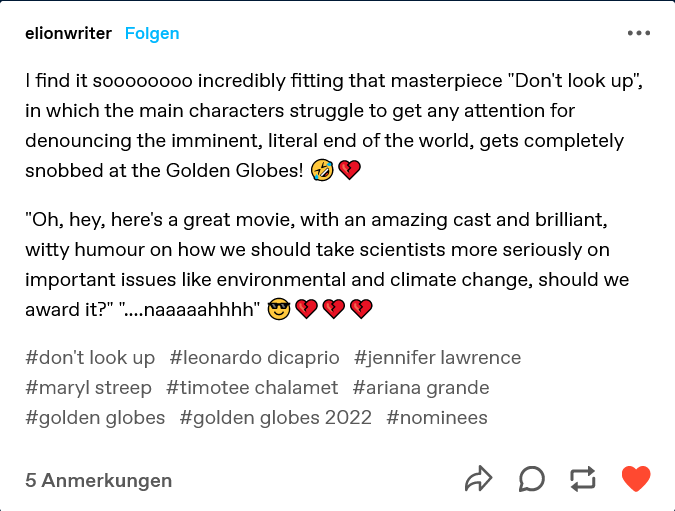The image size is (675, 511).
Task: Open the reply speech bubble icon
Action: coord(532,479)
